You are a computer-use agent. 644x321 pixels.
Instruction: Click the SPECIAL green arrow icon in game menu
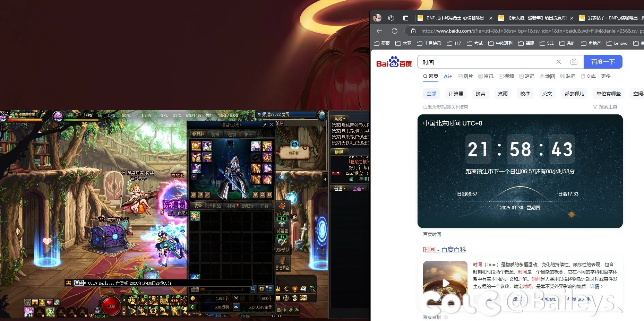[312, 289]
